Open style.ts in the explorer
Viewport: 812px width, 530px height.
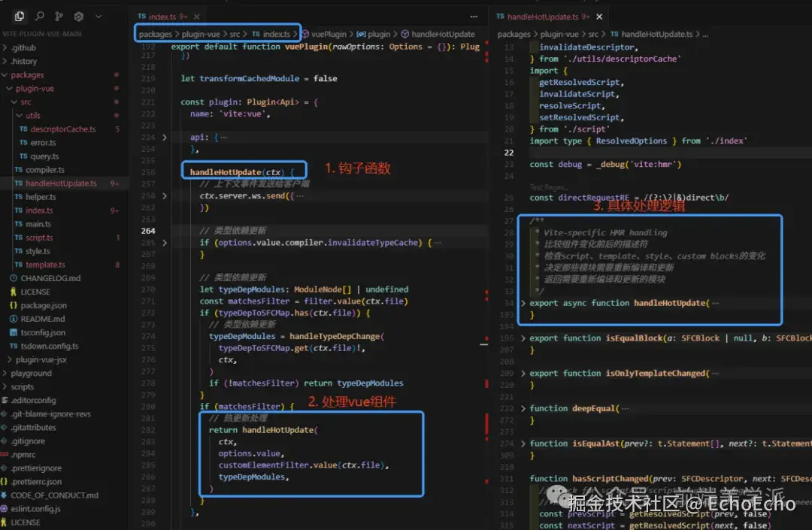click(x=38, y=251)
